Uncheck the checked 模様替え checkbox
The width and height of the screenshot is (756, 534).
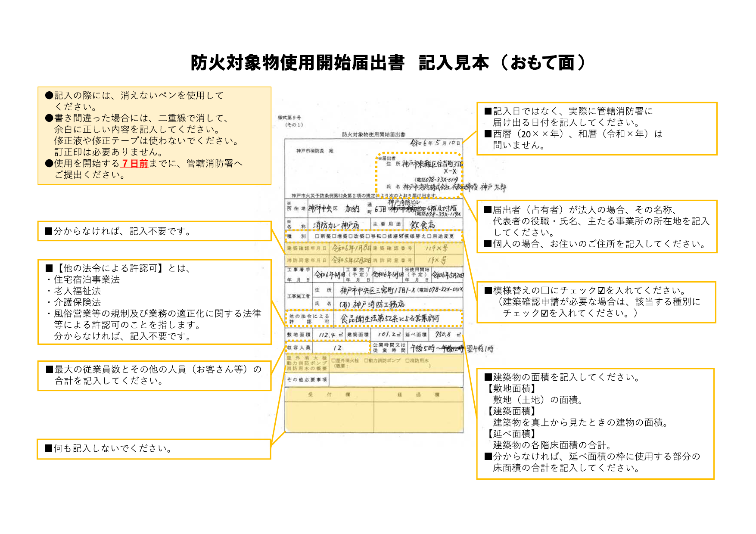[401, 236]
